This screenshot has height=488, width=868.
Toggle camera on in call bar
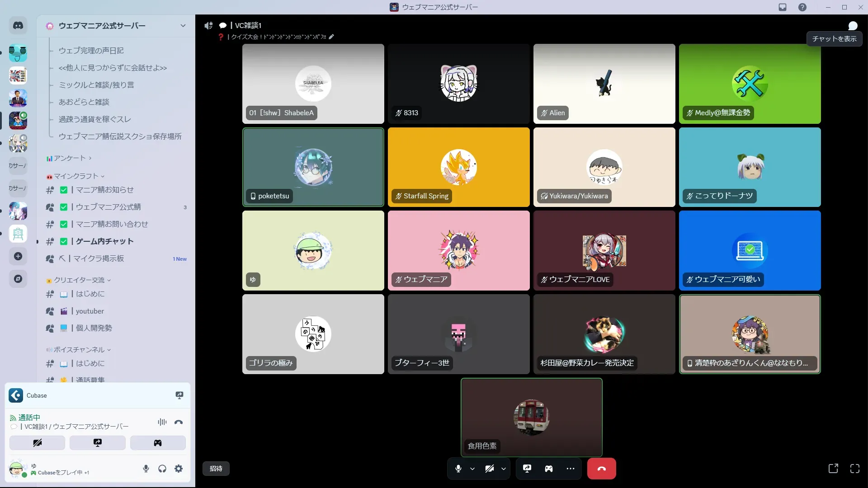coord(489,469)
